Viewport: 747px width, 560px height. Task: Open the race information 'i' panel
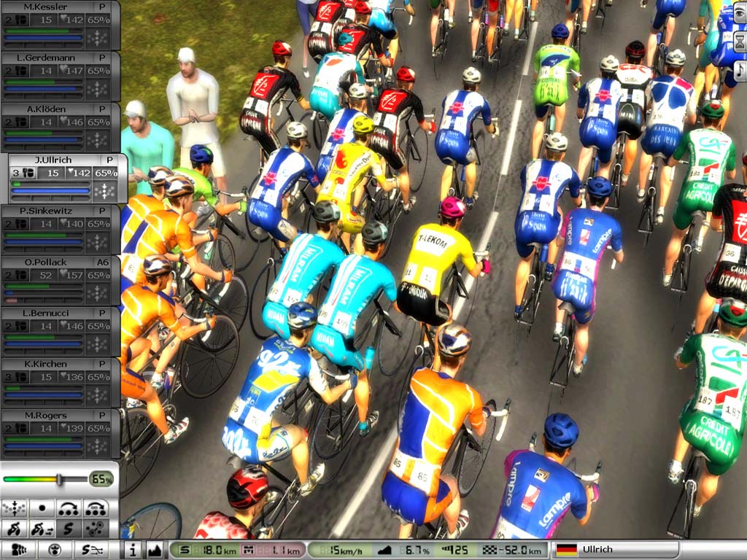[x=133, y=550]
